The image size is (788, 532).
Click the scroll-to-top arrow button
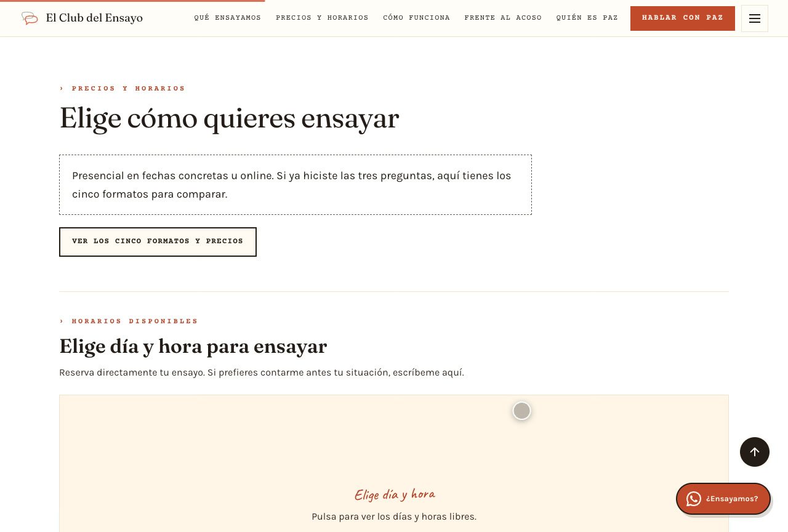[755, 452]
